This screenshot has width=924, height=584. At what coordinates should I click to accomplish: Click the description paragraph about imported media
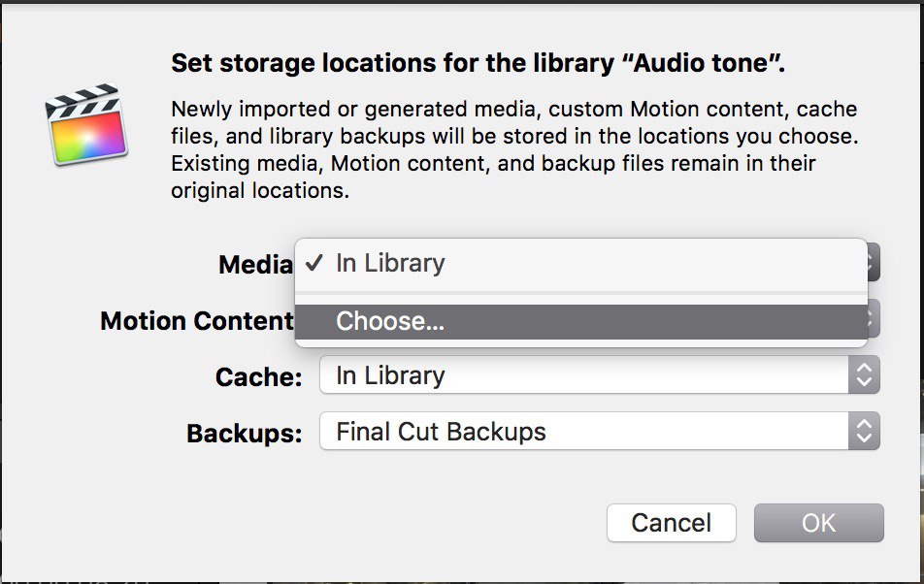tap(514, 149)
